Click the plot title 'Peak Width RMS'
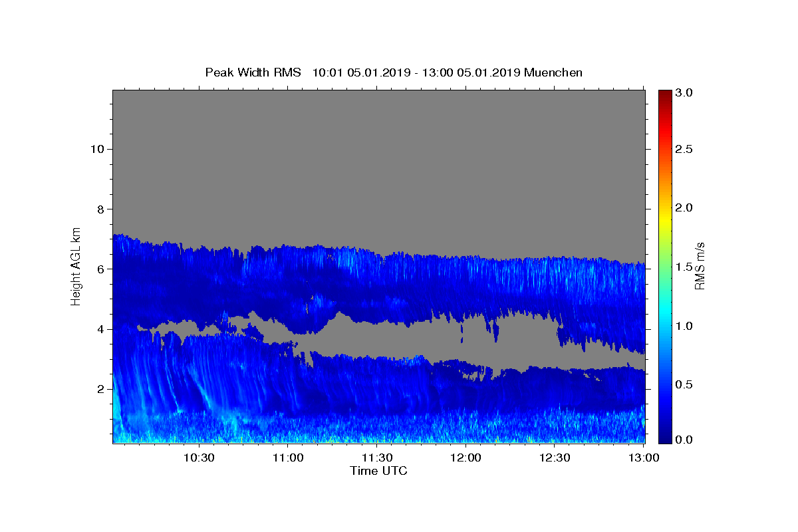 tap(253, 72)
